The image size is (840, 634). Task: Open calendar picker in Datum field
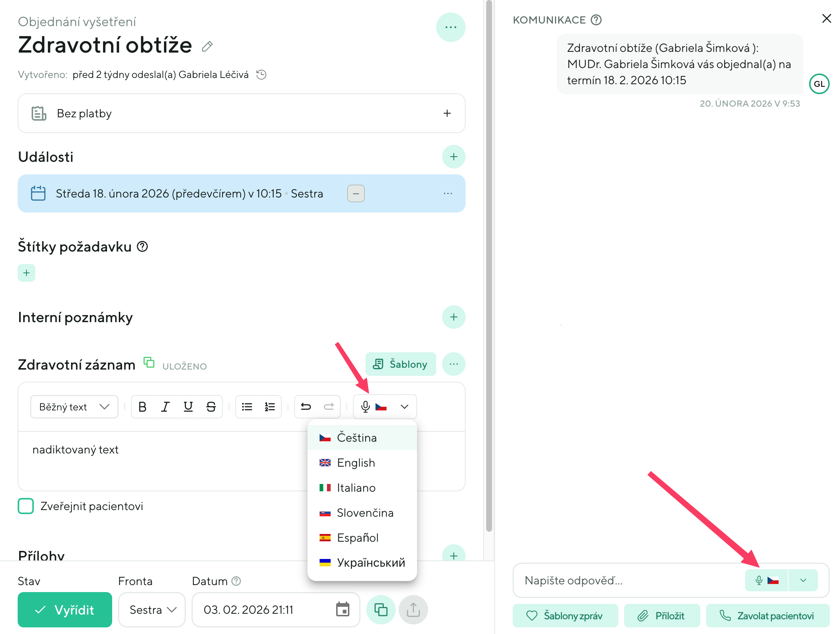point(342,609)
